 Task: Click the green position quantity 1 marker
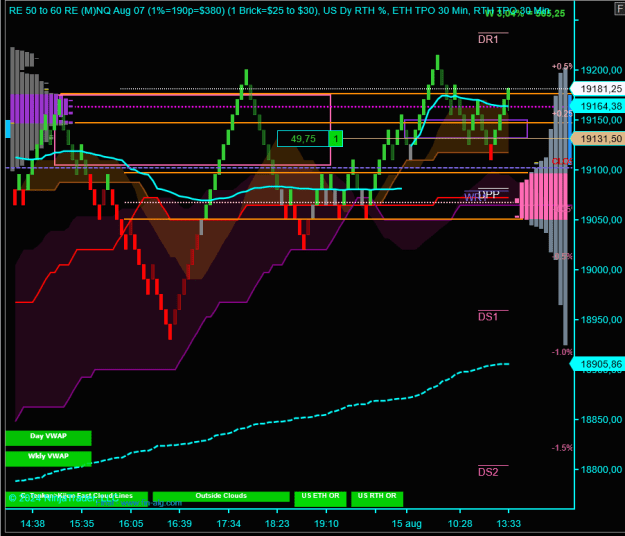click(336, 139)
